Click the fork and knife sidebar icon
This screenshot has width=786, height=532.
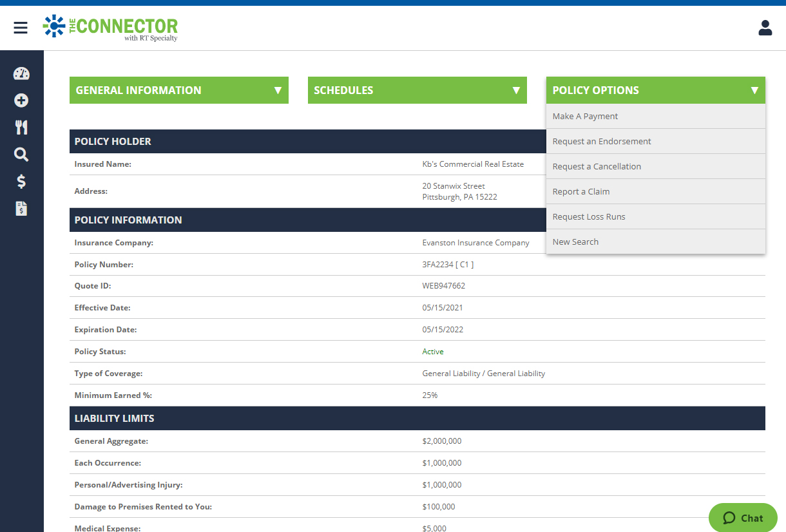pyautogui.click(x=21, y=128)
